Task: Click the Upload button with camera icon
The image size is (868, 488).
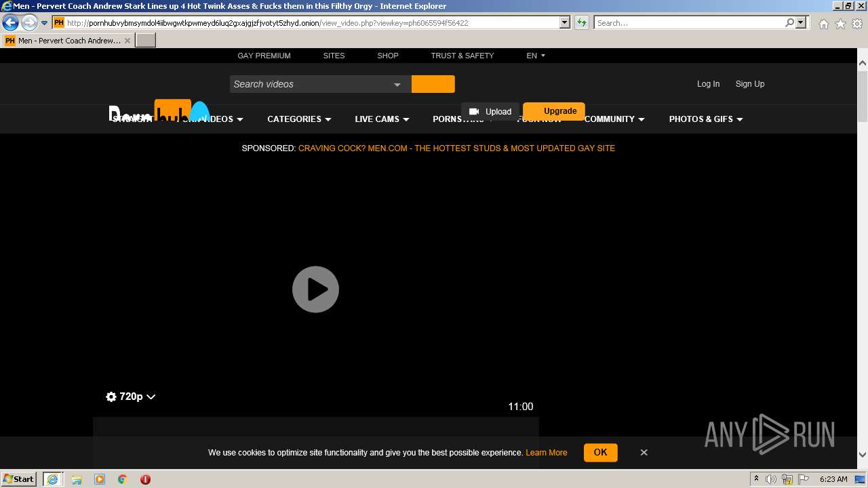Action: (x=490, y=112)
